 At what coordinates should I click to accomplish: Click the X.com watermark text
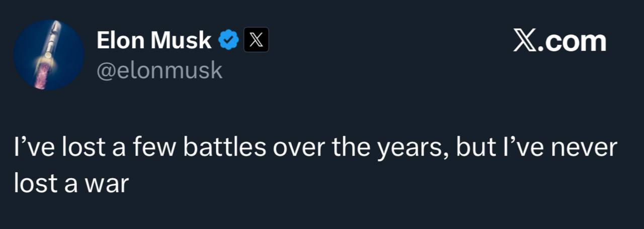tap(559, 41)
